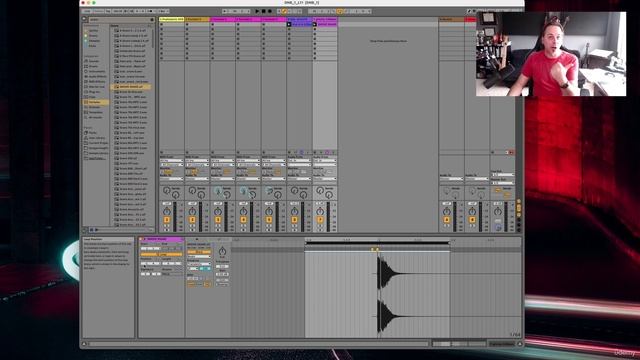
Task: Open track 6 Audio From dropdown
Action: tap(299, 160)
